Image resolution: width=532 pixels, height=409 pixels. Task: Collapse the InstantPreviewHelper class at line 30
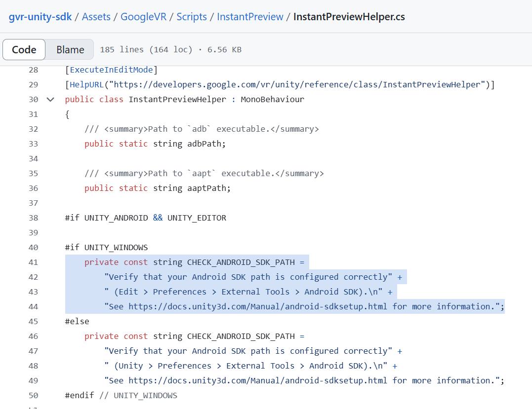[50, 99]
